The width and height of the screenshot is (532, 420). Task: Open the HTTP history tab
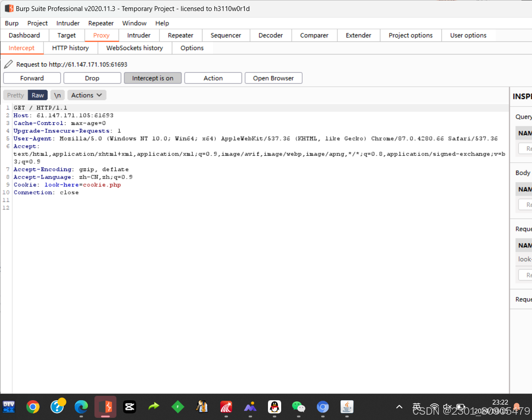click(x=70, y=48)
